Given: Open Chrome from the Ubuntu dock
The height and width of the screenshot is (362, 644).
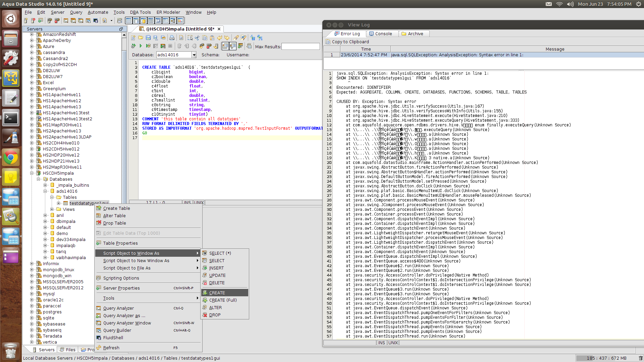Looking at the screenshot, I should pyautogui.click(x=11, y=158).
